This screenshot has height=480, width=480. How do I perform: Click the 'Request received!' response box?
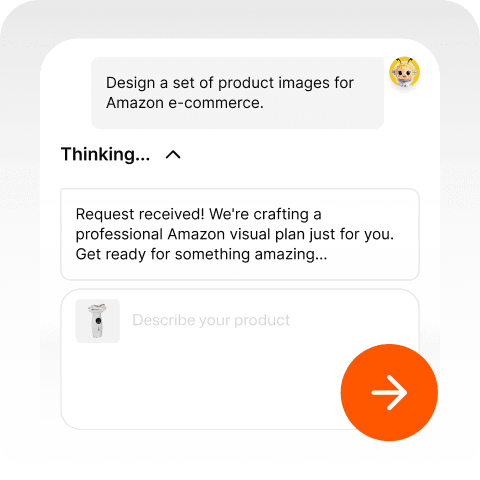pos(240,234)
